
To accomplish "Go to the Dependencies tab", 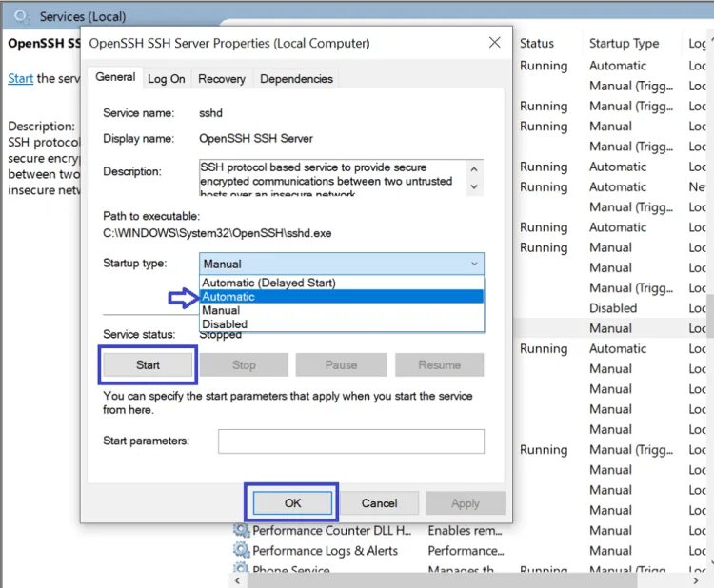I will [296, 79].
